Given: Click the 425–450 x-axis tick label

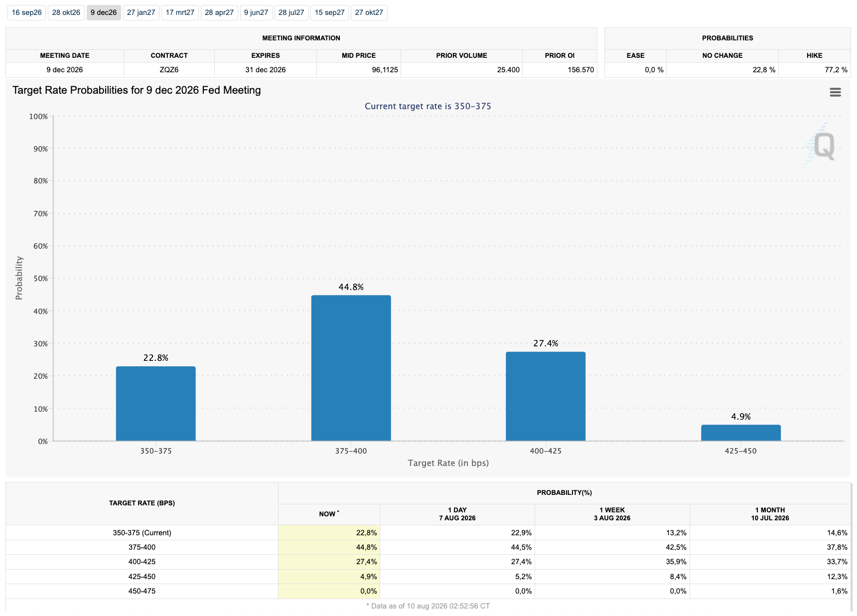Looking at the screenshot, I should 741,451.
